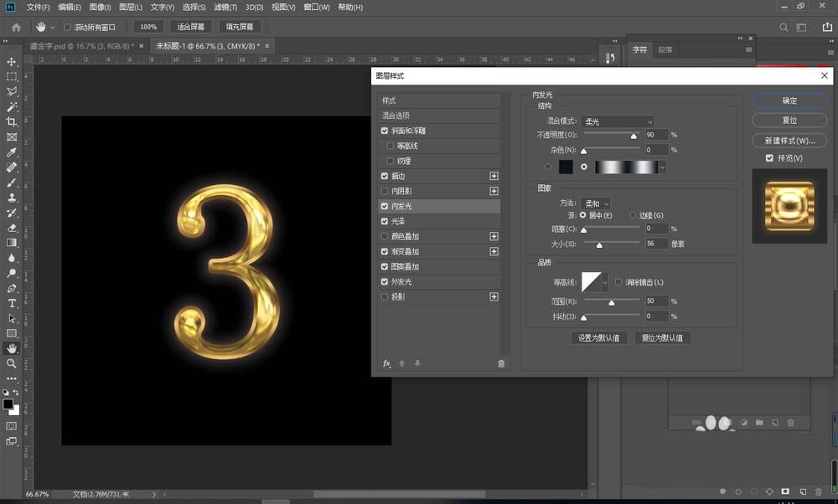Select the Eyedropper tool
The image size is (838, 504).
[x=11, y=152]
